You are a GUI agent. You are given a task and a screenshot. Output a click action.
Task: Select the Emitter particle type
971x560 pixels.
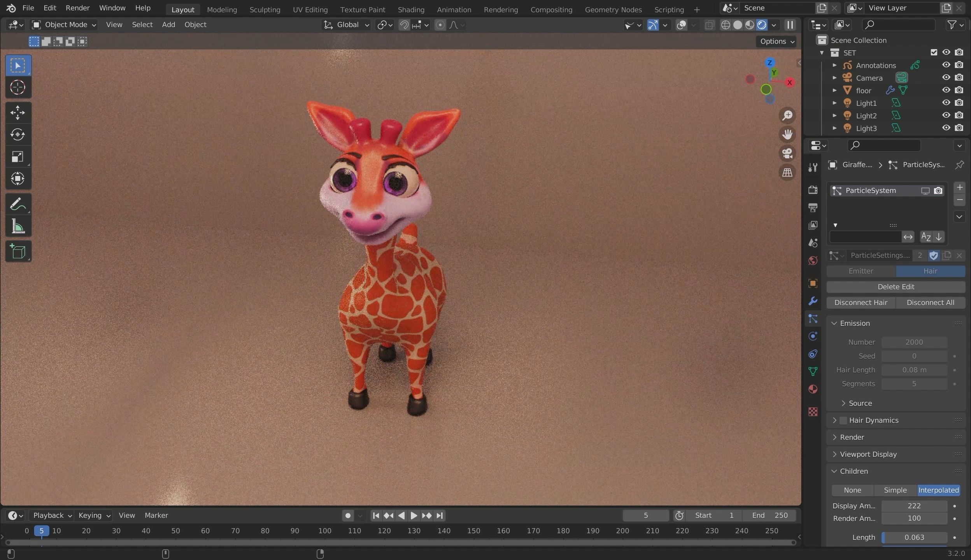pos(861,271)
